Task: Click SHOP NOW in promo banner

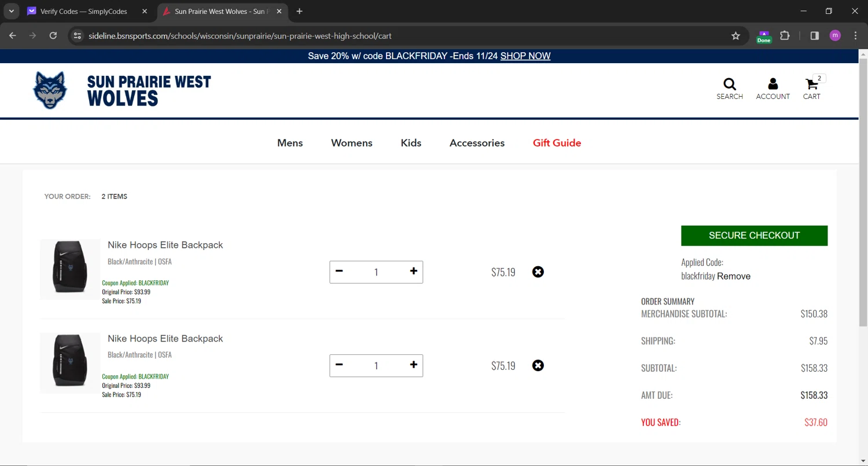Action: tap(525, 56)
